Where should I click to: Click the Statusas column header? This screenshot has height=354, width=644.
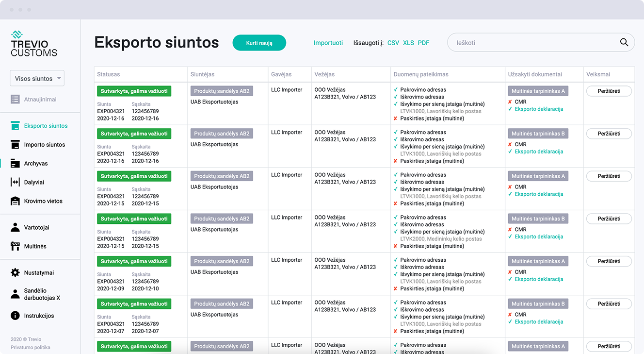tap(109, 74)
